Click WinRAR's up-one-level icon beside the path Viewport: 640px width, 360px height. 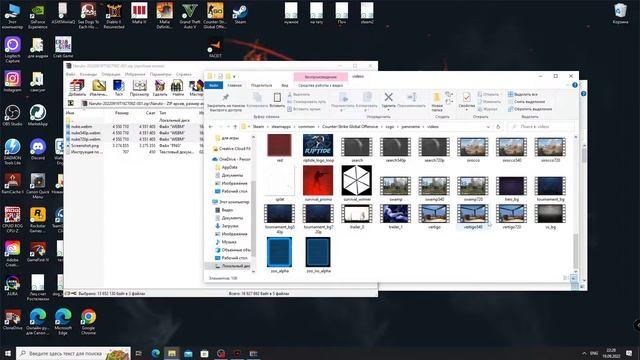point(71,104)
